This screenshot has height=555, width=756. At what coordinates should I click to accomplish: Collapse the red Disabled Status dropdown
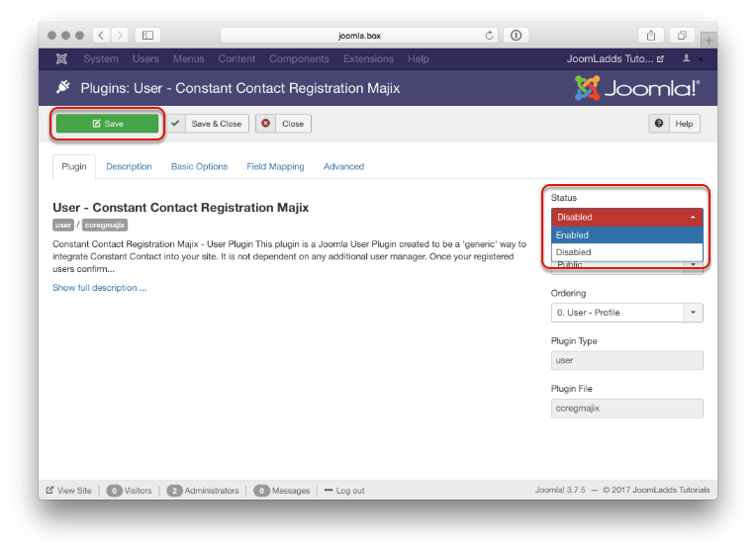[626, 217]
